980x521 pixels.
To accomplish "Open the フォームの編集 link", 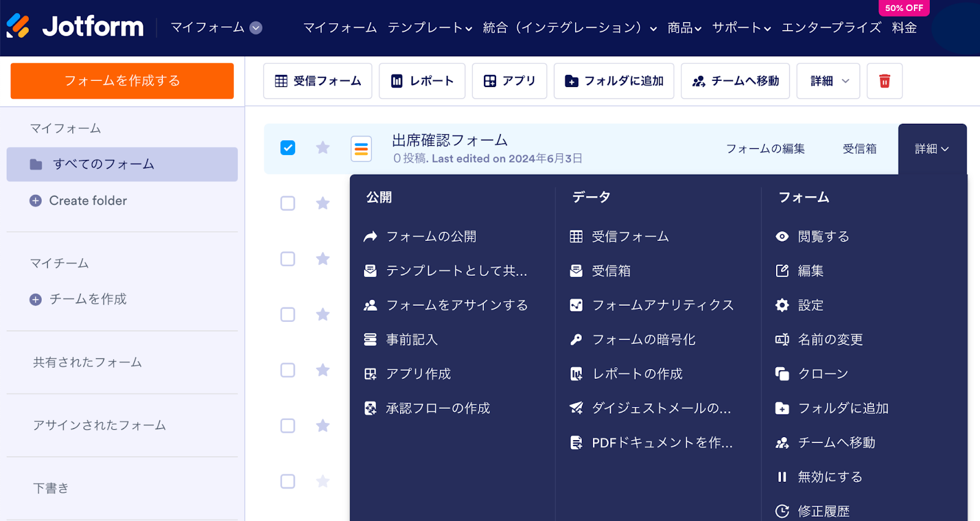I will 765,149.
